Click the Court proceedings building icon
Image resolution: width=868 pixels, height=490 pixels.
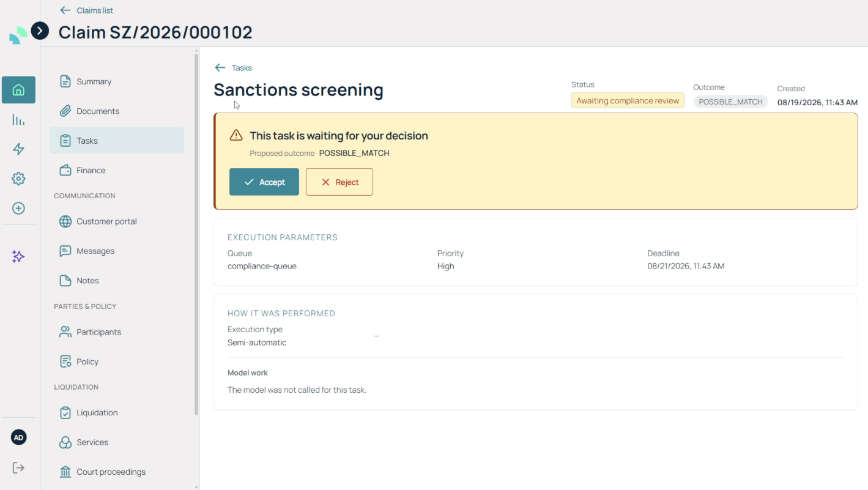[65, 472]
